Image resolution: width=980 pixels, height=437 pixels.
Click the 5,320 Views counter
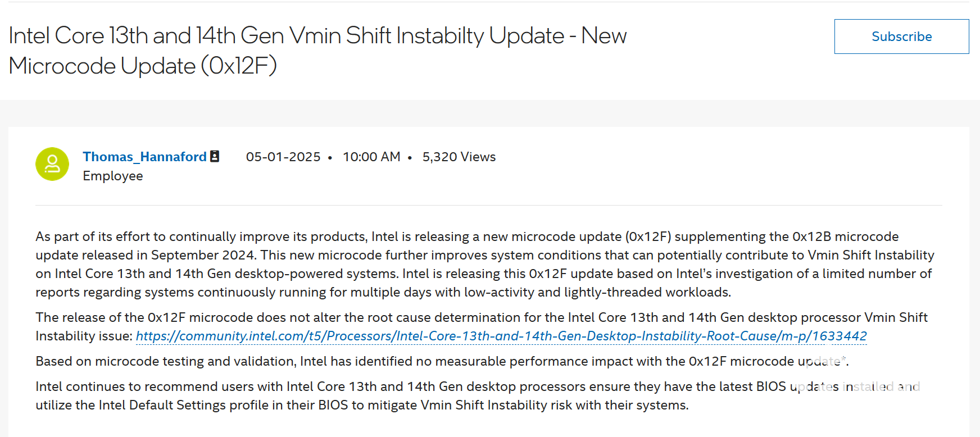[459, 157]
